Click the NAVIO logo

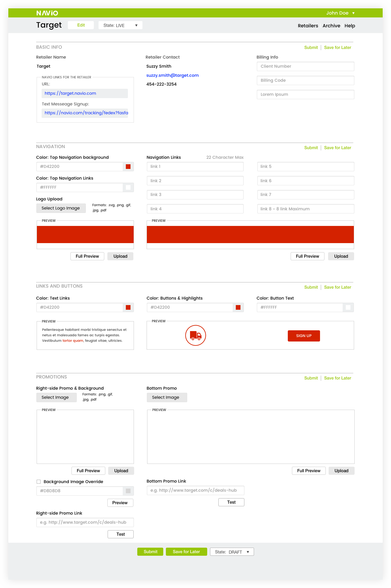tap(47, 13)
